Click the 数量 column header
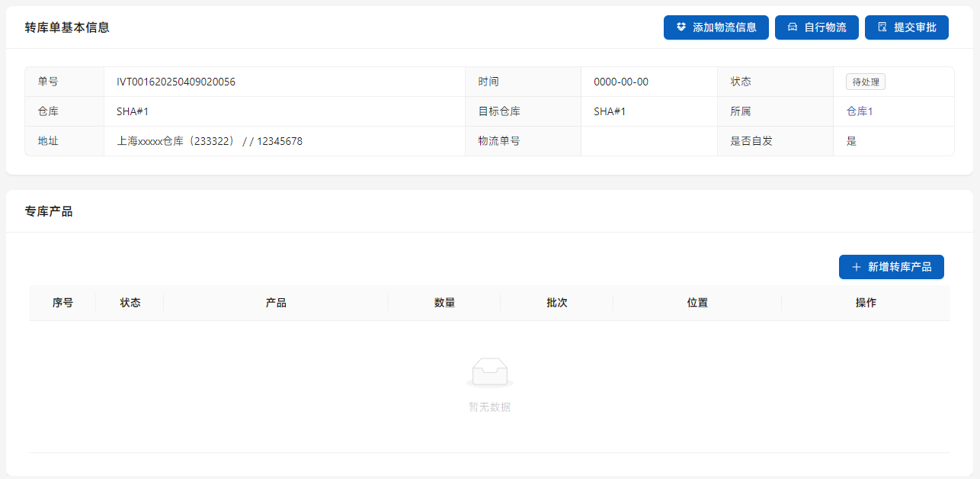This screenshot has width=980, height=479. pos(444,303)
